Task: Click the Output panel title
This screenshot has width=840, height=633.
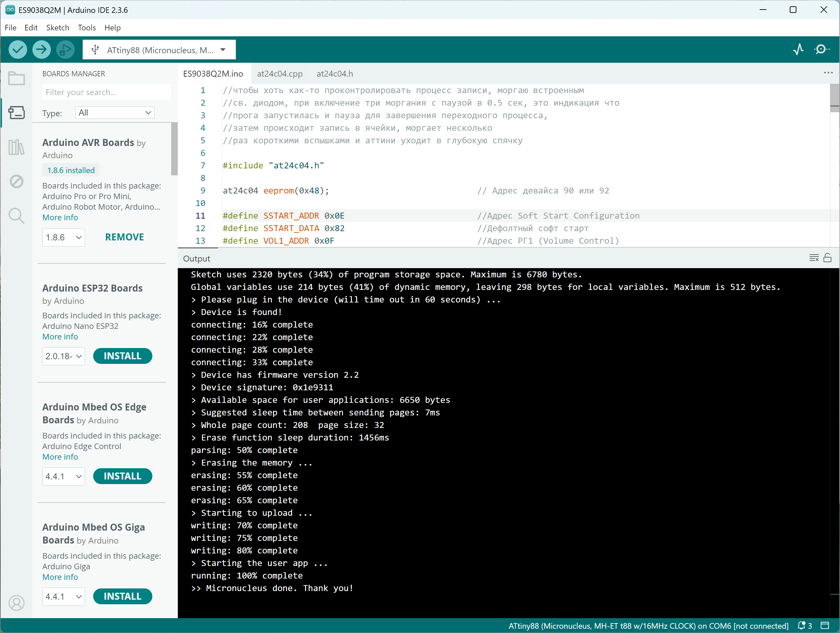Action: tap(196, 259)
